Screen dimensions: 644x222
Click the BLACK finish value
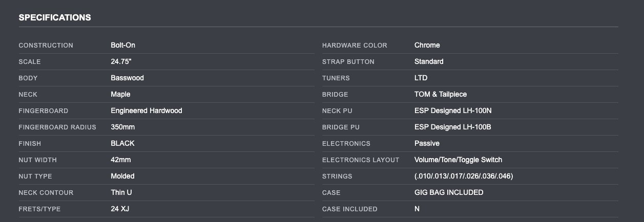click(122, 143)
